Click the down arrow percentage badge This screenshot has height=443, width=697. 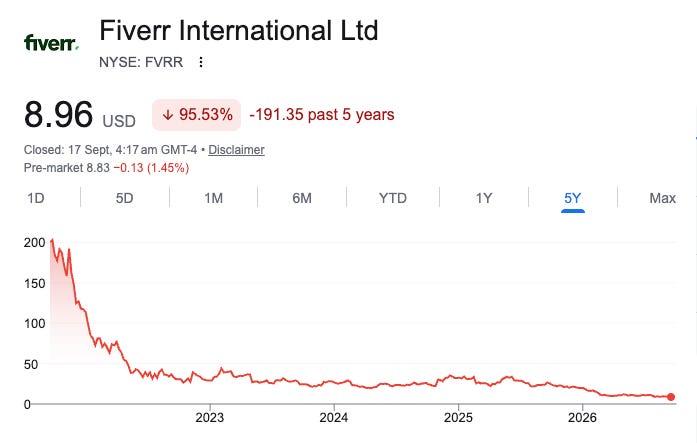tap(196, 115)
